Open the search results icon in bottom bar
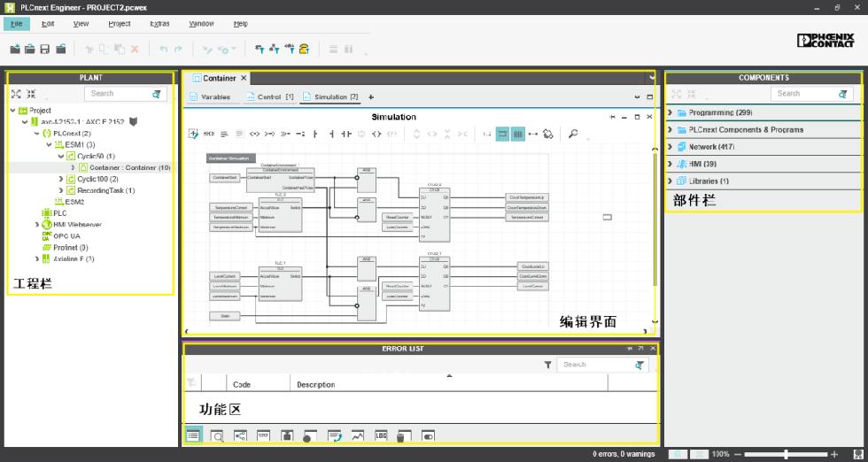Screen dimensions: 868x462 point(218,436)
